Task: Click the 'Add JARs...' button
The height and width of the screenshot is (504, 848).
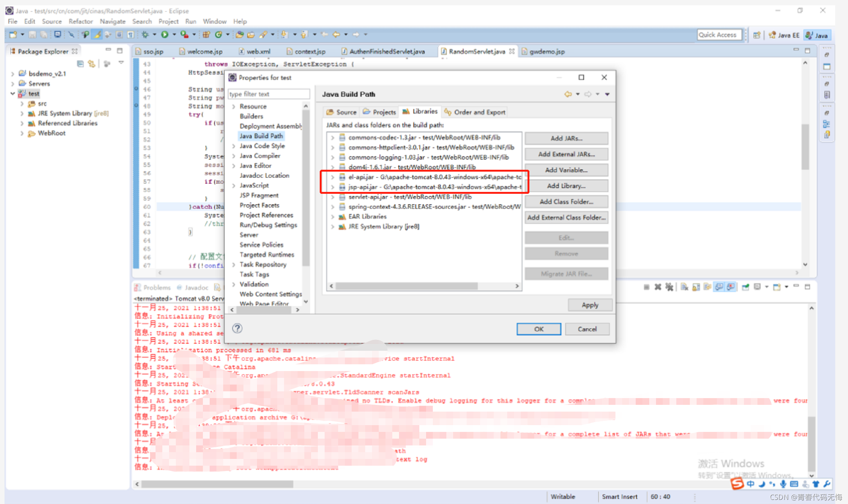Action: pos(566,138)
